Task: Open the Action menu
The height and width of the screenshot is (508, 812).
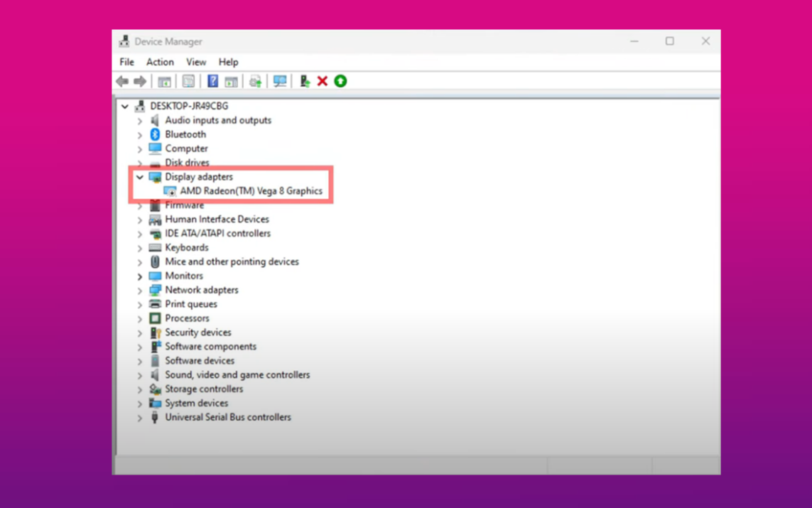Action: 160,63
